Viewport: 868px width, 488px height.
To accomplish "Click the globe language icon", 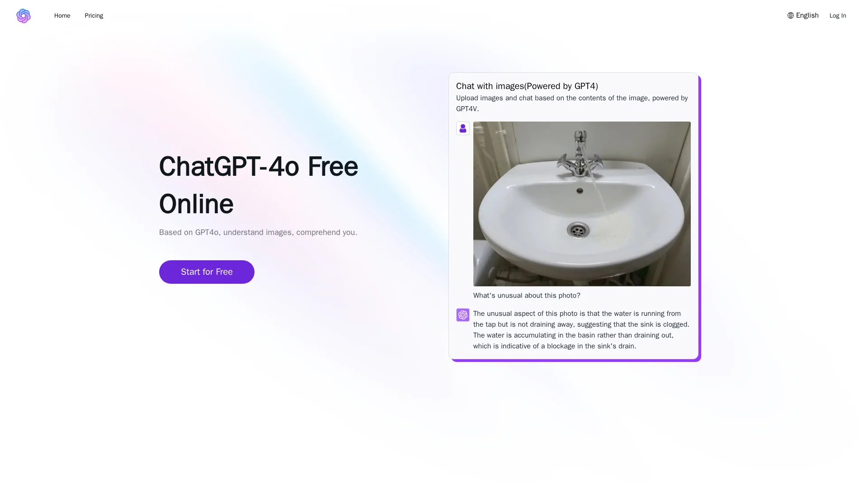I will pyautogui.click(x=791, y=15).
